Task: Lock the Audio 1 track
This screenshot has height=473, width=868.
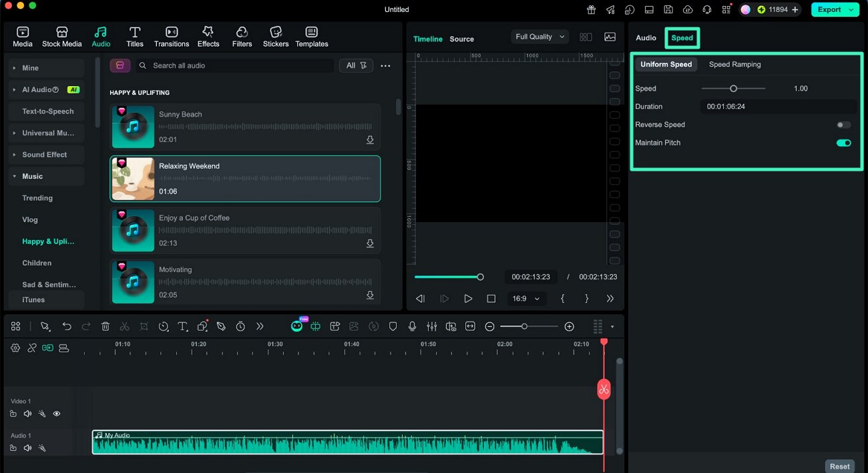Action: click(13, 448)
